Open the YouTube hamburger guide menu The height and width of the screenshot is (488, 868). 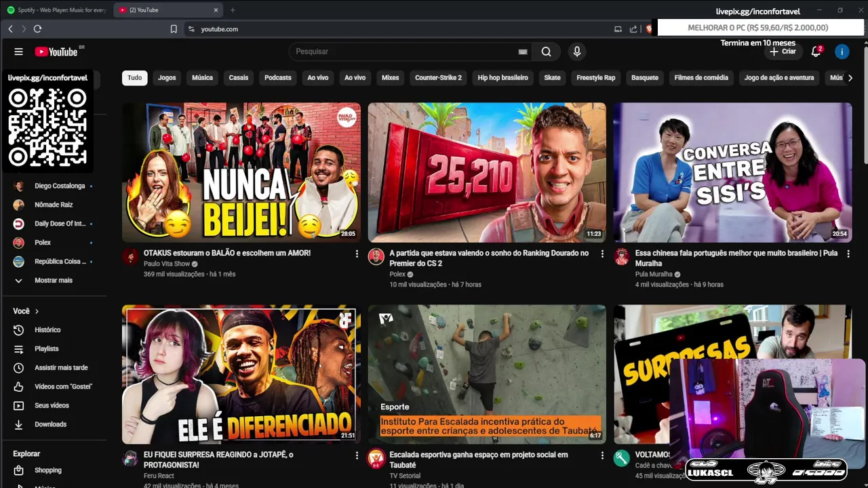(x=18, y=52)
